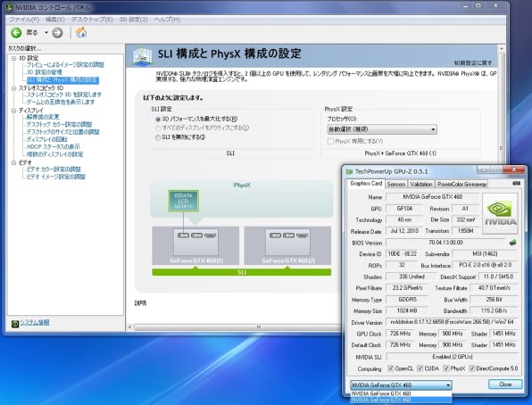Image resolution: width=532 pixels, height=405 pixels.
Task: Collapse the Video tree node
Action: [x=14, y=163]
